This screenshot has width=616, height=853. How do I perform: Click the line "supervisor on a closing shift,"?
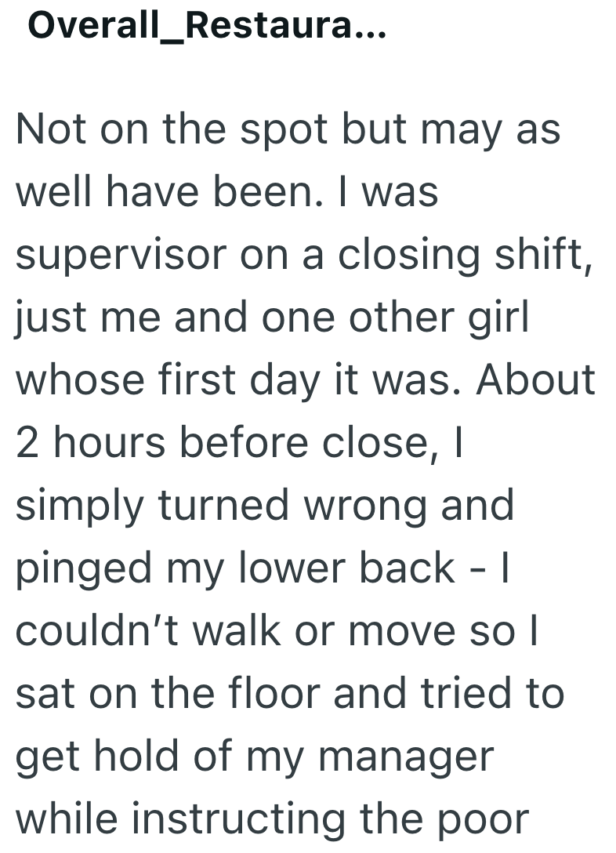303,255
